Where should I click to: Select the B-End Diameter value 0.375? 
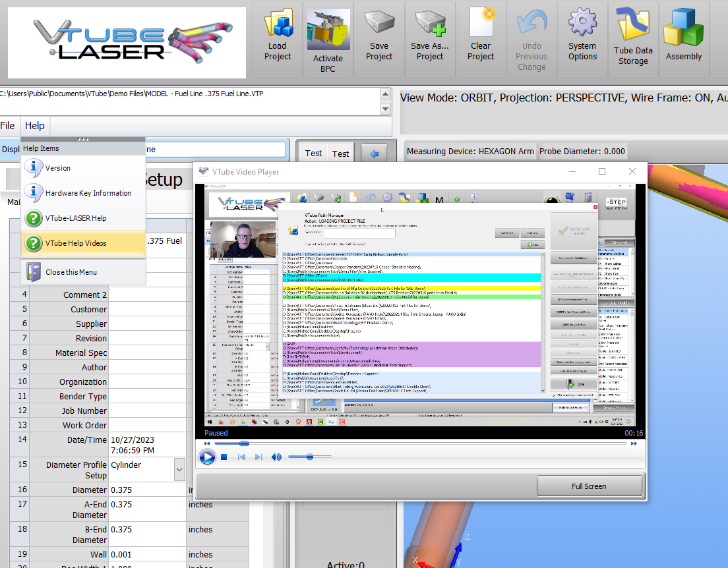click(x=121, y=530)
